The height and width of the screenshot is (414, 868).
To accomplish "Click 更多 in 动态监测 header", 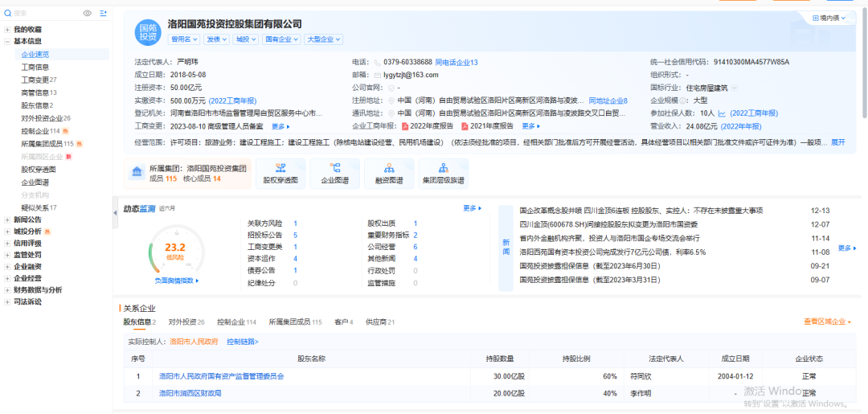I will point(473,209).
